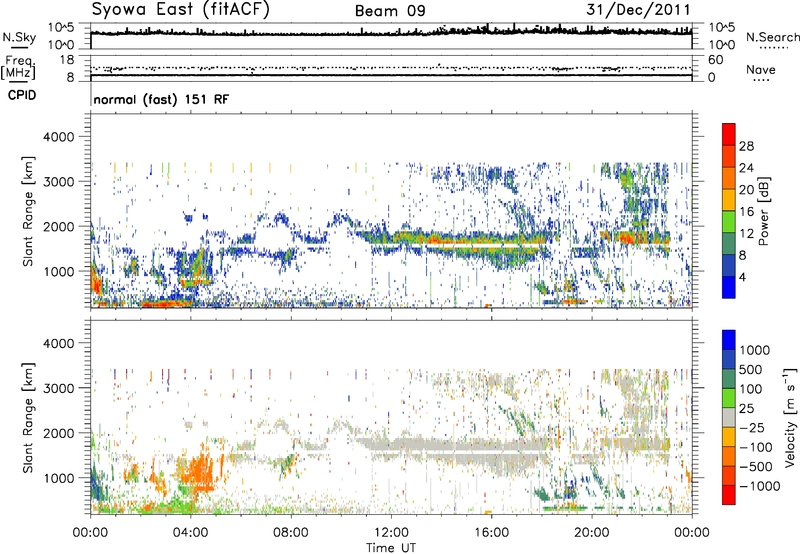
Task: Click the 'N.Sky' legend label
Action: click(x=19, y=37)
